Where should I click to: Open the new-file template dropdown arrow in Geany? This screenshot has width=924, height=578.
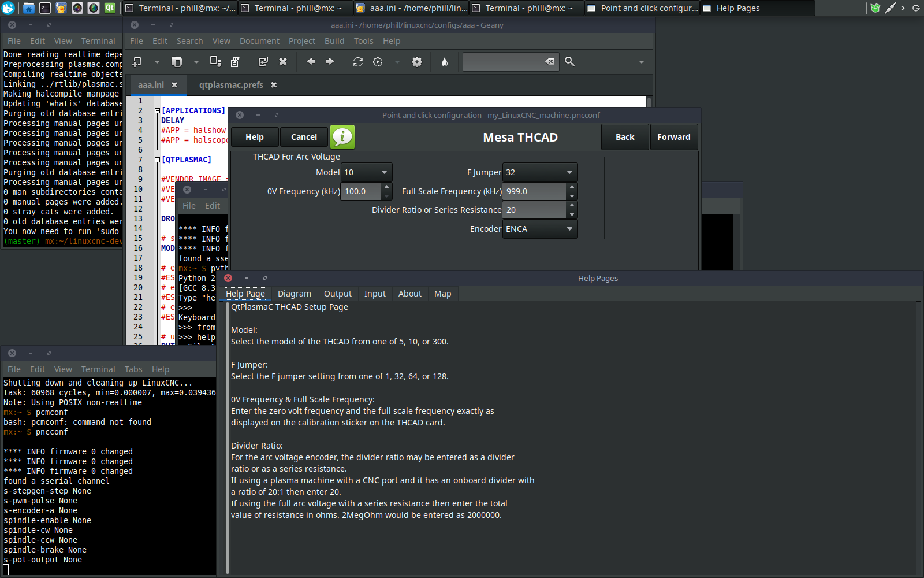coord(157,62)
